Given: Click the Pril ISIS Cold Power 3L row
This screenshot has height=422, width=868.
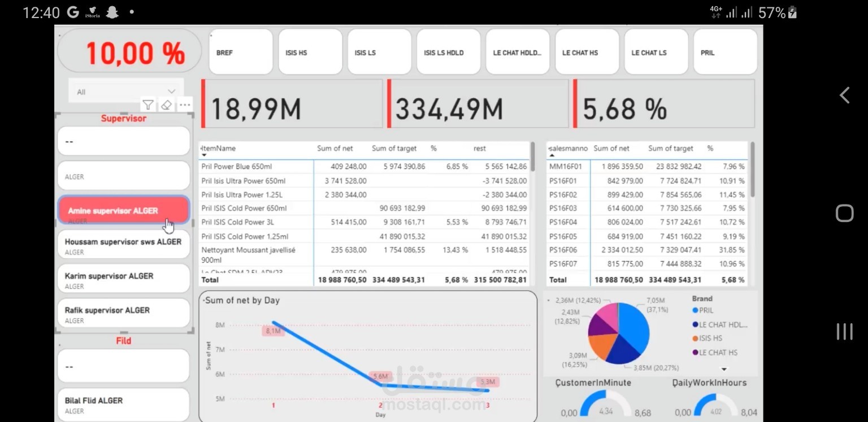Looking at the screenshot, I should 364,222.
